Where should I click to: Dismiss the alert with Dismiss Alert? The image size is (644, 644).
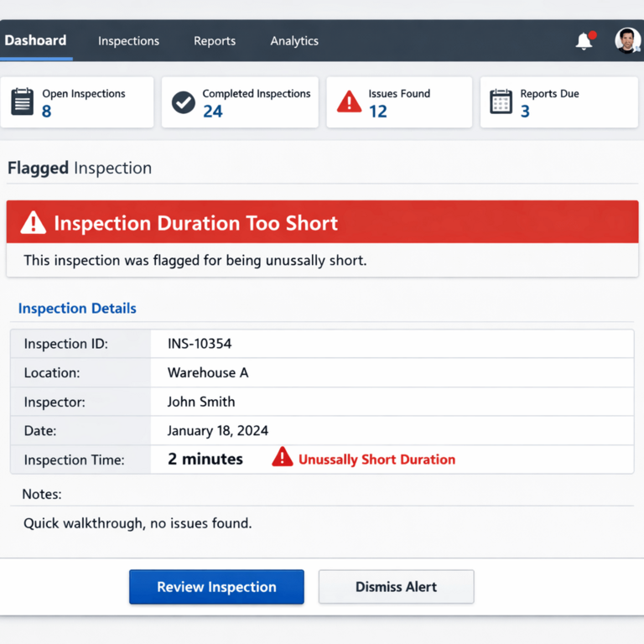pos(397,587)
